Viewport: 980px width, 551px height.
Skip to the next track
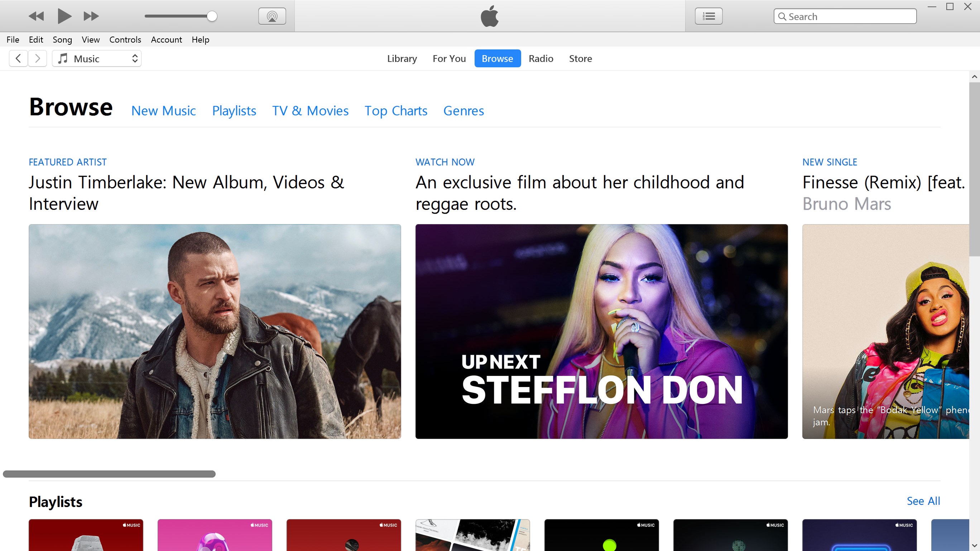pyautogui.click(x=91, y=16)
